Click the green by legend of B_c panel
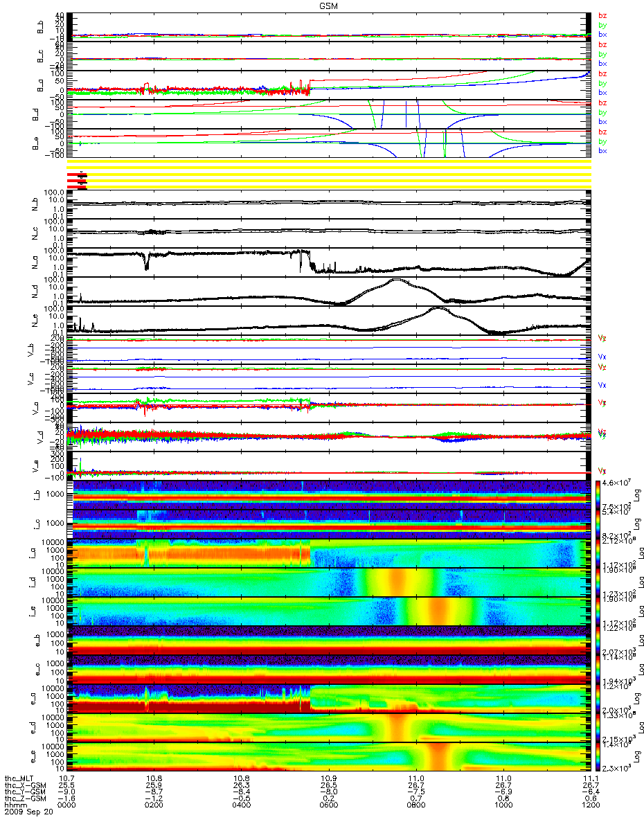The height and width of the screenshot is (831, 644). 602,54
